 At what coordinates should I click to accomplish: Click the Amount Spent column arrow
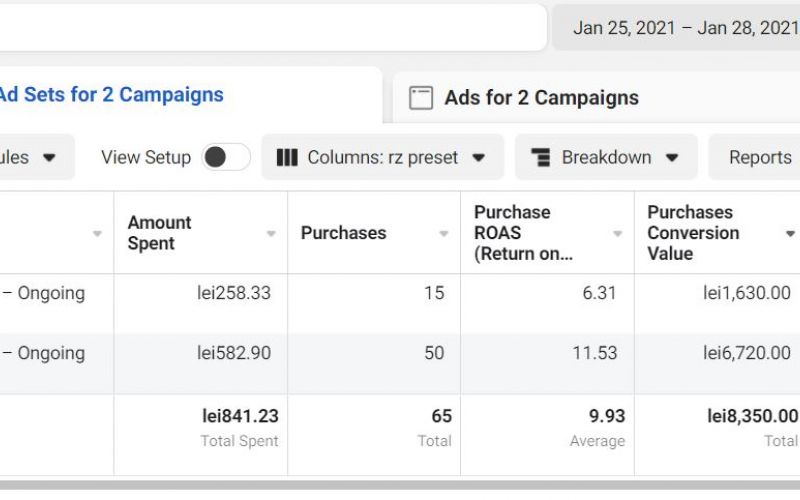271,234
